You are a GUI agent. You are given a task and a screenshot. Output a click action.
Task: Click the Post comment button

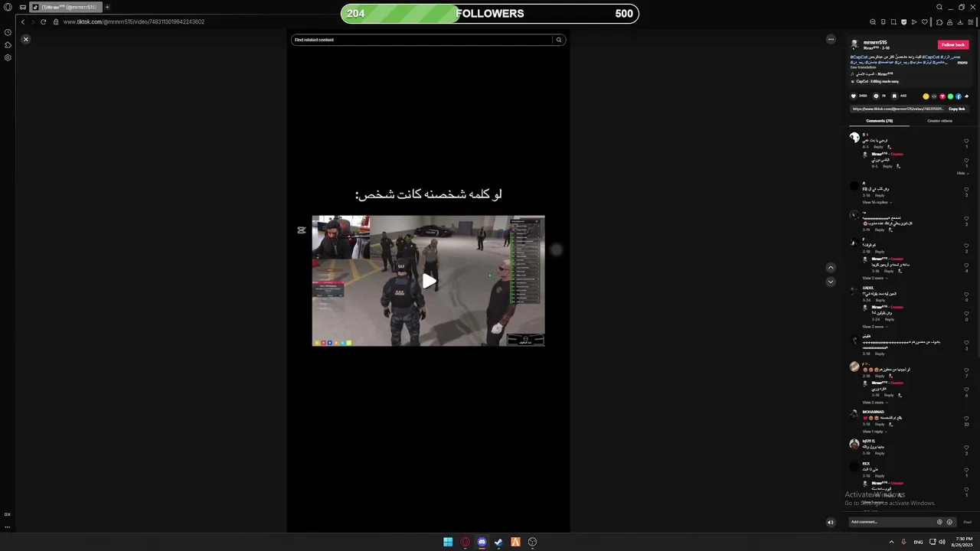tap(967, 522)
